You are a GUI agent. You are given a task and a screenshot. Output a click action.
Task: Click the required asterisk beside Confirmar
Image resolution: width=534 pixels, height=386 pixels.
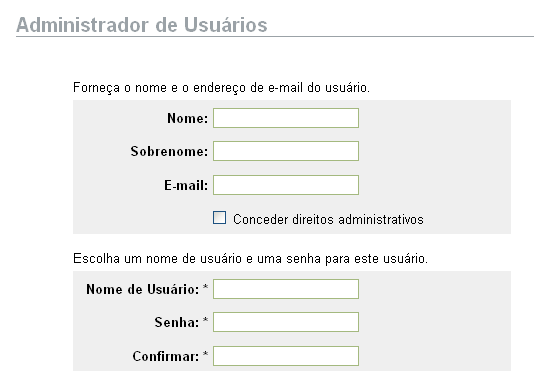click(205, 354)
